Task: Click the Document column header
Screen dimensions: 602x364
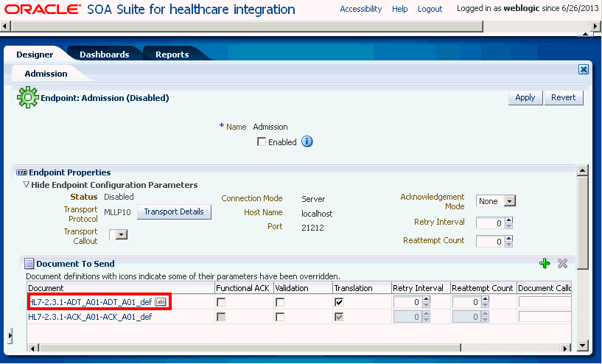Action: click(121, 288)
